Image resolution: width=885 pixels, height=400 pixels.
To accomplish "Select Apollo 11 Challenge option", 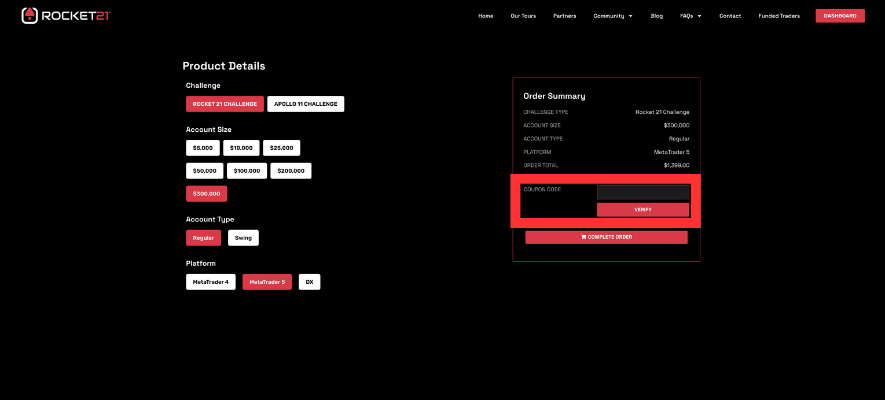I will pyautogui.click(x=305, y=104).
